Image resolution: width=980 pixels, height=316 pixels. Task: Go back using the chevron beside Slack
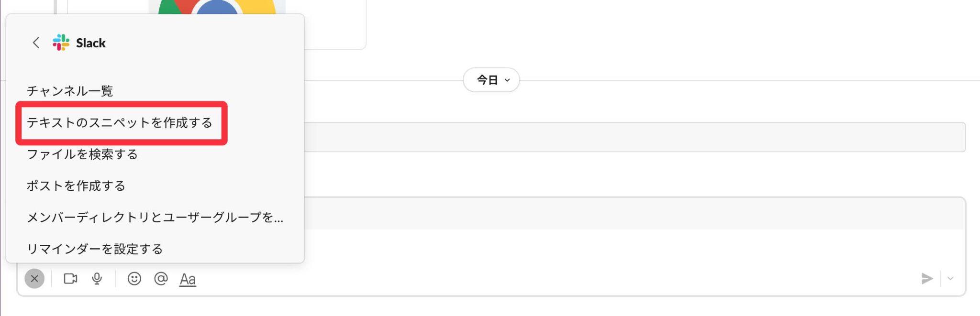(36, 43)
